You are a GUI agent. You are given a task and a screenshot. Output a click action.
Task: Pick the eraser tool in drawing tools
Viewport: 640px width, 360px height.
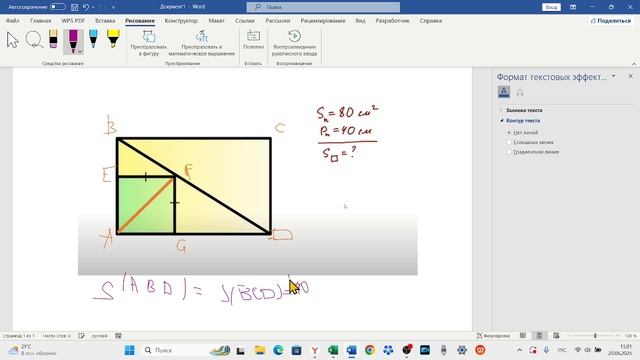(x=53, y=39)
